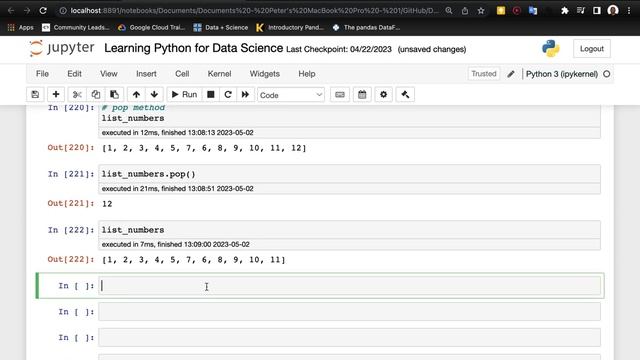Open the Help menu
The width and height of the screenshot is (640, 360).
click(307, 74)
